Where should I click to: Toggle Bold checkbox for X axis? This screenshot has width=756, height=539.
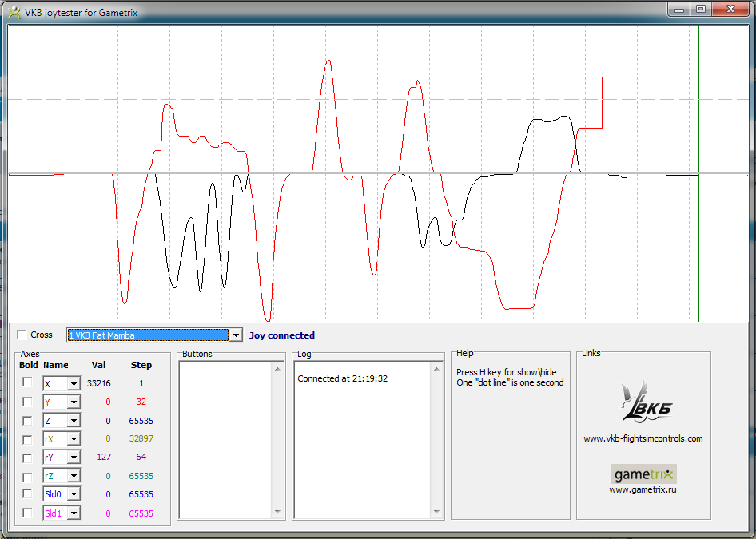click(27, 382)
